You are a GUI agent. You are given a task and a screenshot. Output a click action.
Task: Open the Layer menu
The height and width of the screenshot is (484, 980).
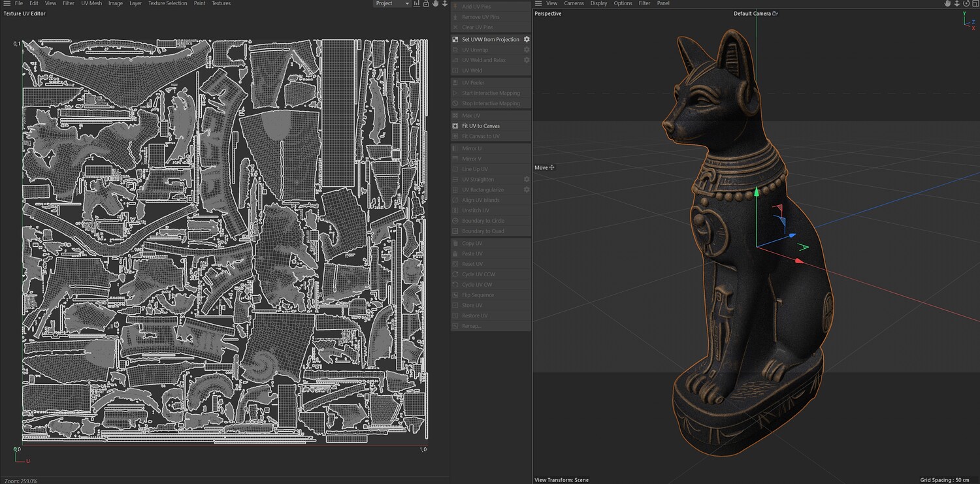click(x=135, y=3)
